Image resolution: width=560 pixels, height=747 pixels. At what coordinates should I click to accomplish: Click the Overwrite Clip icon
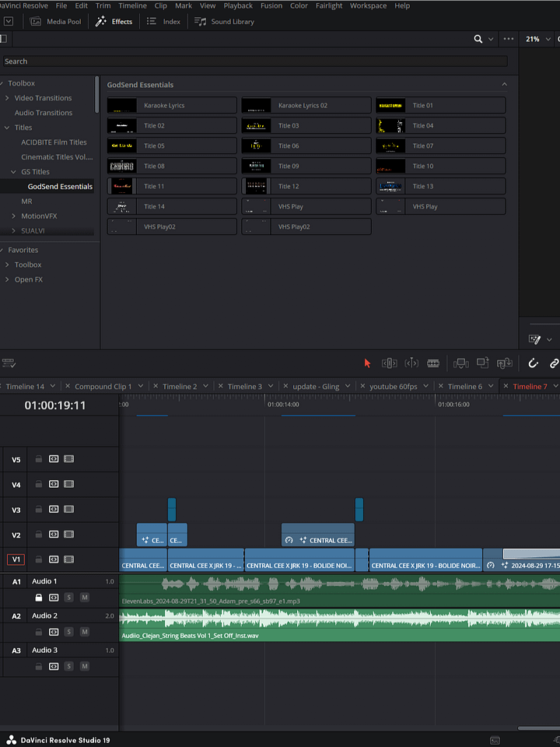(x=483, y=363)
